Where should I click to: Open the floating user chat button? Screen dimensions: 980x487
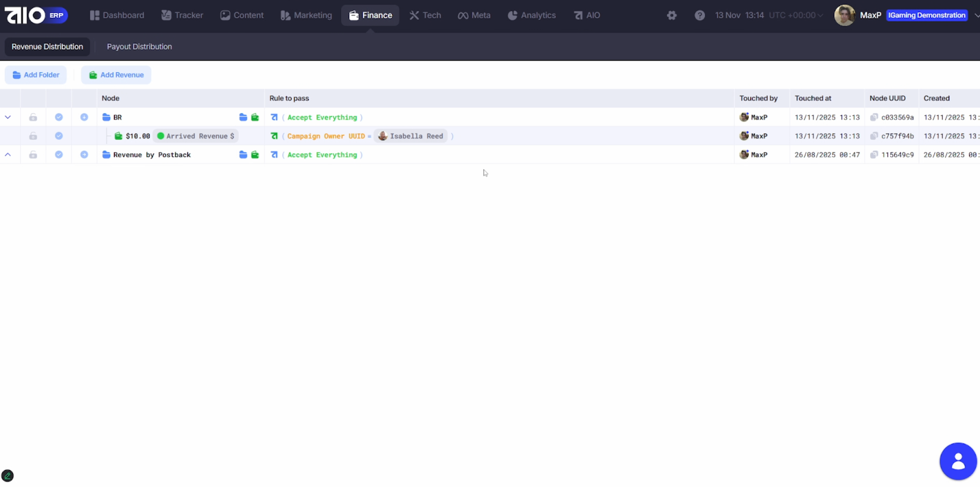[958, 461]
